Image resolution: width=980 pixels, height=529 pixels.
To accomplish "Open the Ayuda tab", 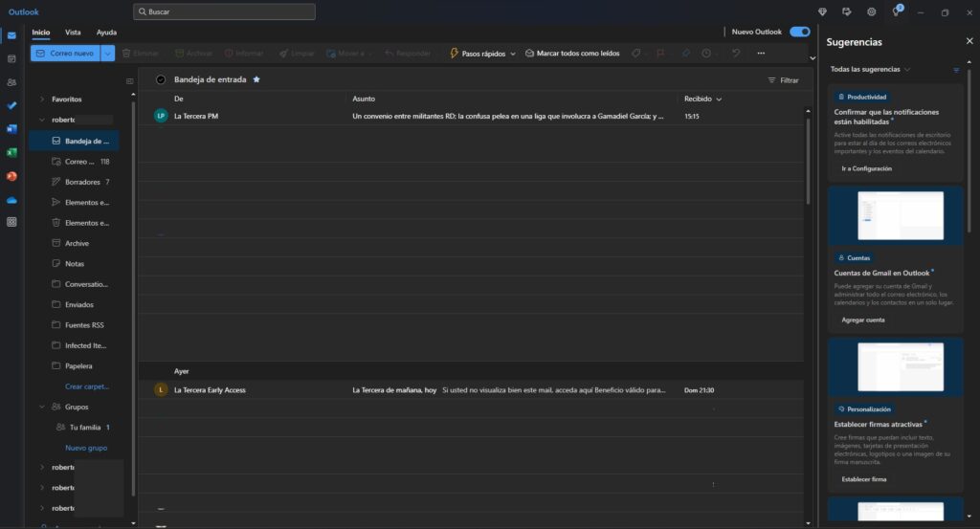I will point(106,32).
